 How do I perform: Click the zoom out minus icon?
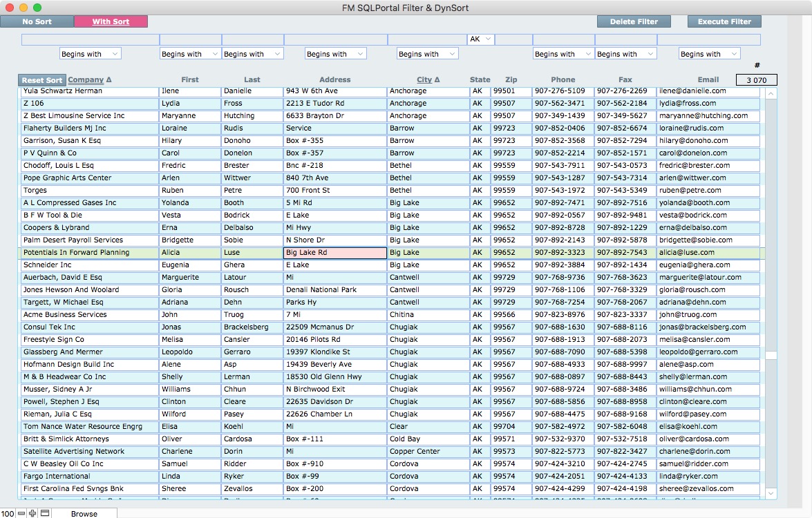21,513
